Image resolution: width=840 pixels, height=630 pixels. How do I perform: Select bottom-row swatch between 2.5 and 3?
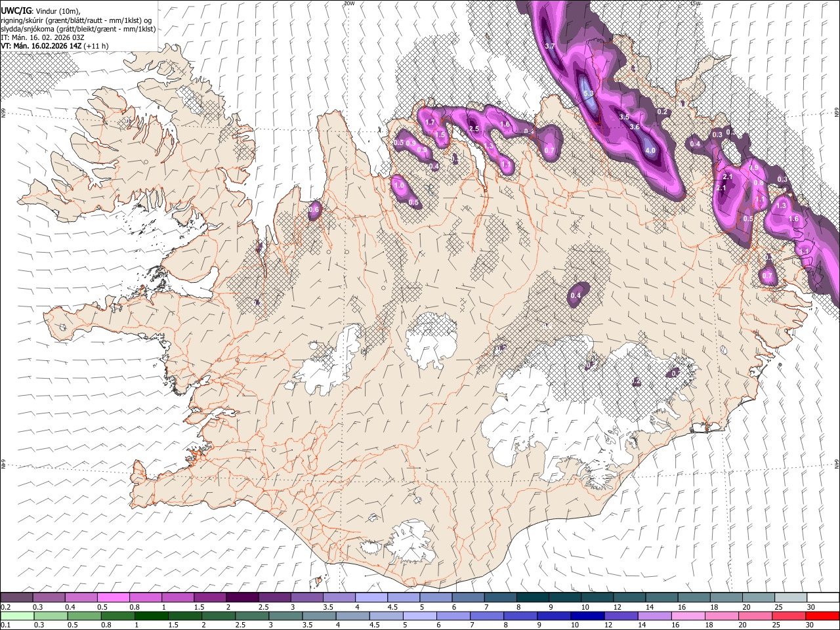[252, 616]
